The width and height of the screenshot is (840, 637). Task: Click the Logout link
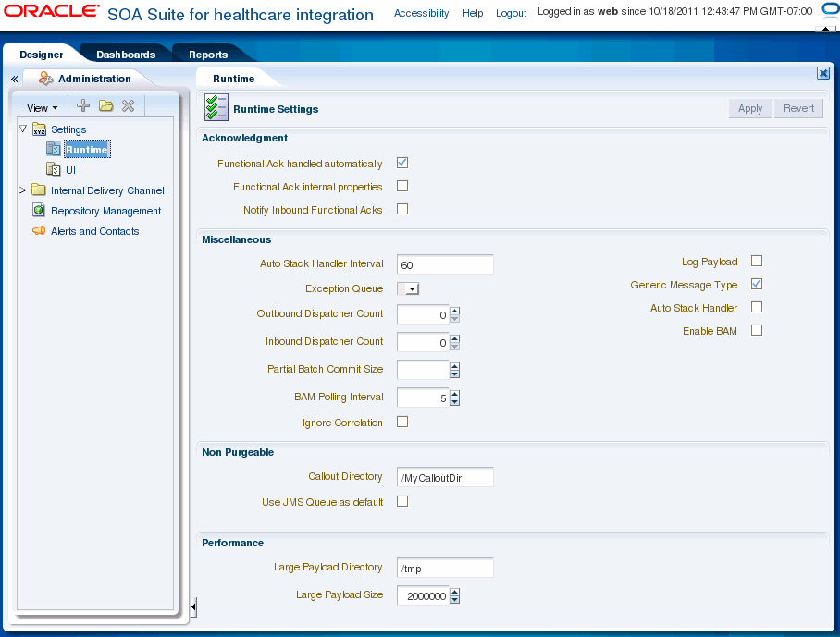coord(511,13)
